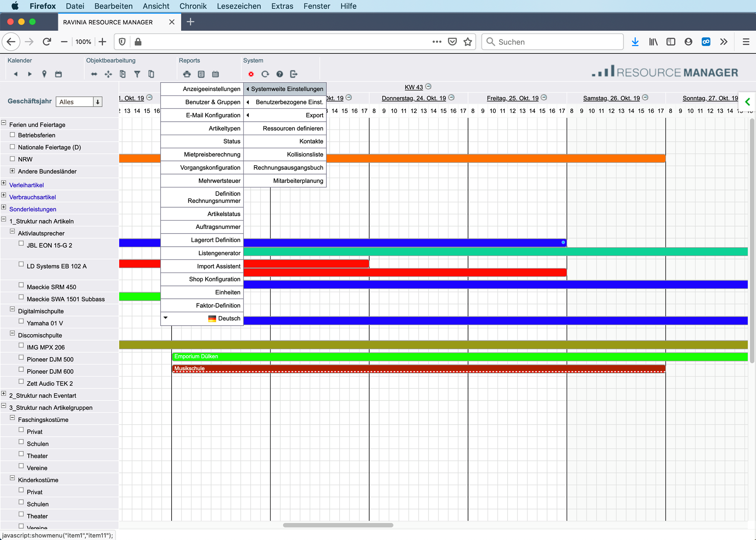Click the clipboard pages icon in Objektbearbeitung
756x540 pixels.
click(x=151, y=74)
